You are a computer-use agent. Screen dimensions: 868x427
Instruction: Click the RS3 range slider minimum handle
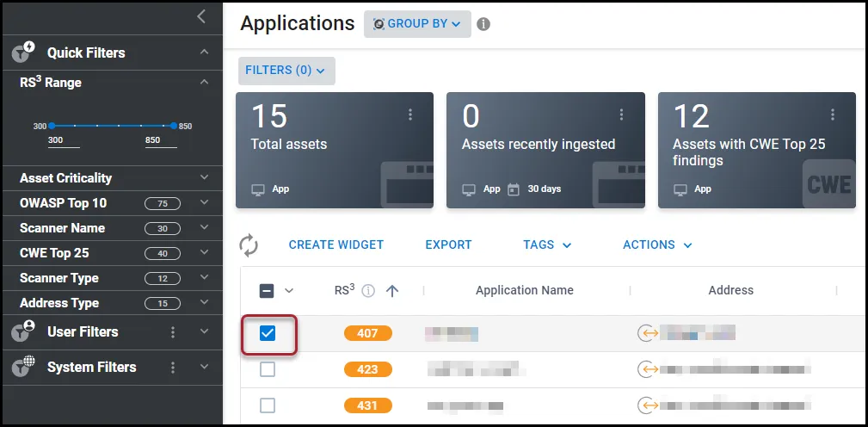(52, 126)
